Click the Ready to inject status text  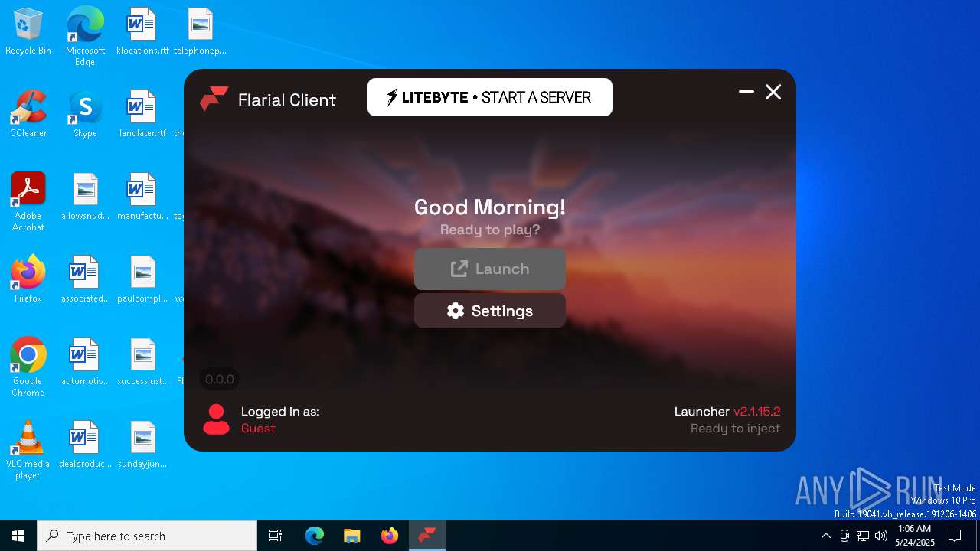735,429
